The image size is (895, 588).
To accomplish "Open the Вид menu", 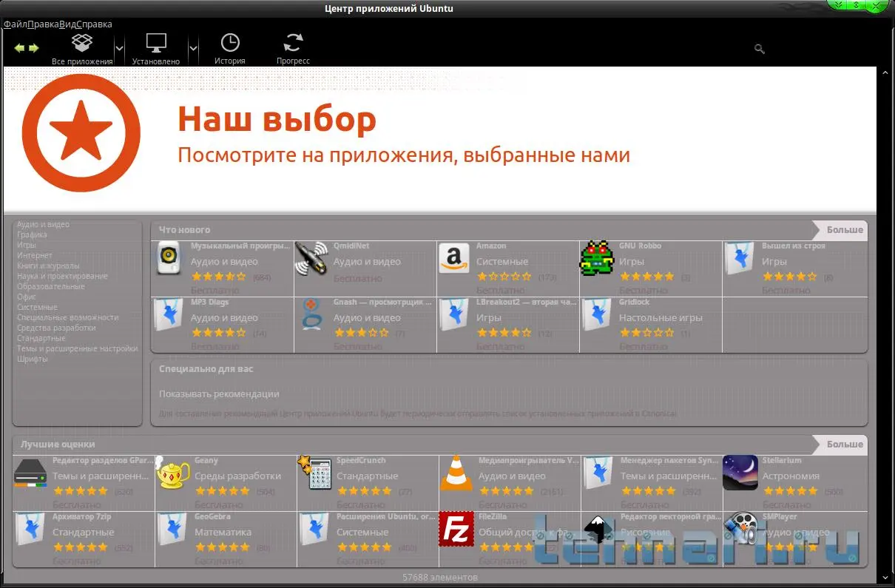I will (x=68, y=24).
